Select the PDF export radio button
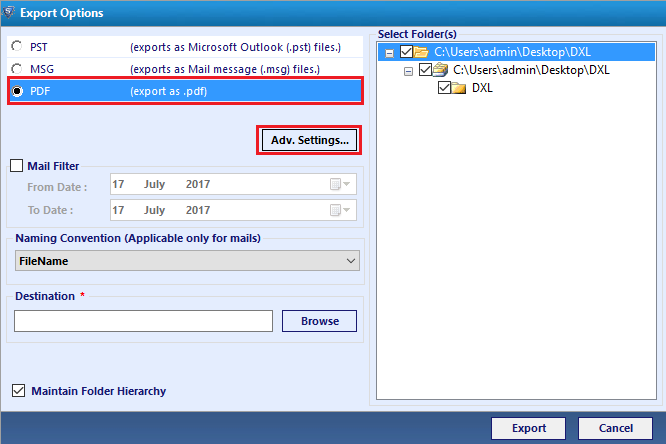666x444 pixels. tap(17, 91)
